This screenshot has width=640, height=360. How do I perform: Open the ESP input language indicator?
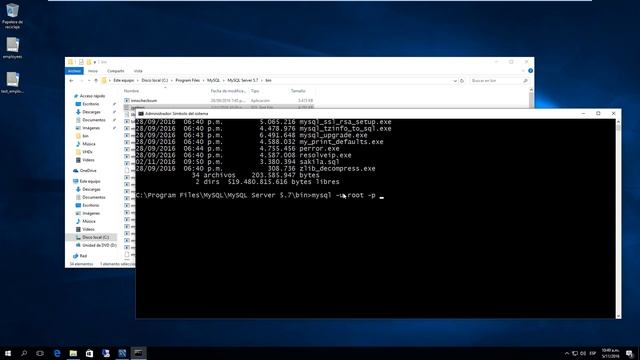pyautogui.click(x=593, y=353)
